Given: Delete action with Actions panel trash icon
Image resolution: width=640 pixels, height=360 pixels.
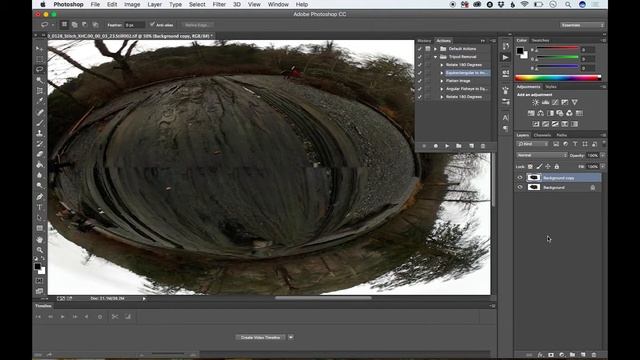Looking at the screenshot, I should [483, 146].
